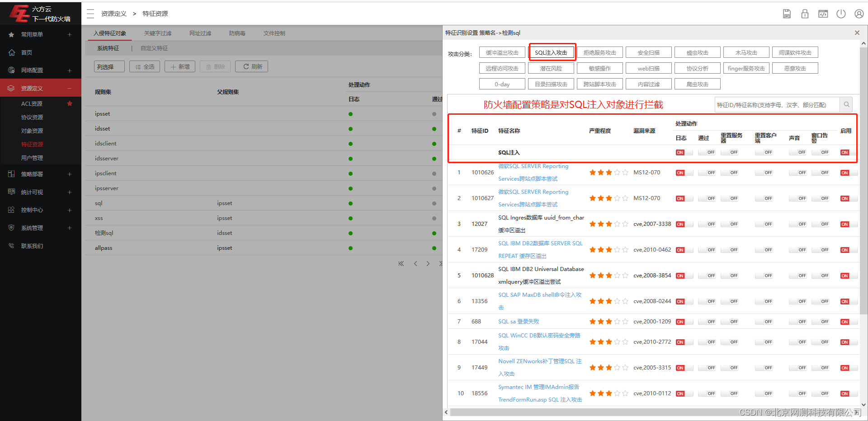Switch to 文件控制 tab

point(274,33)
